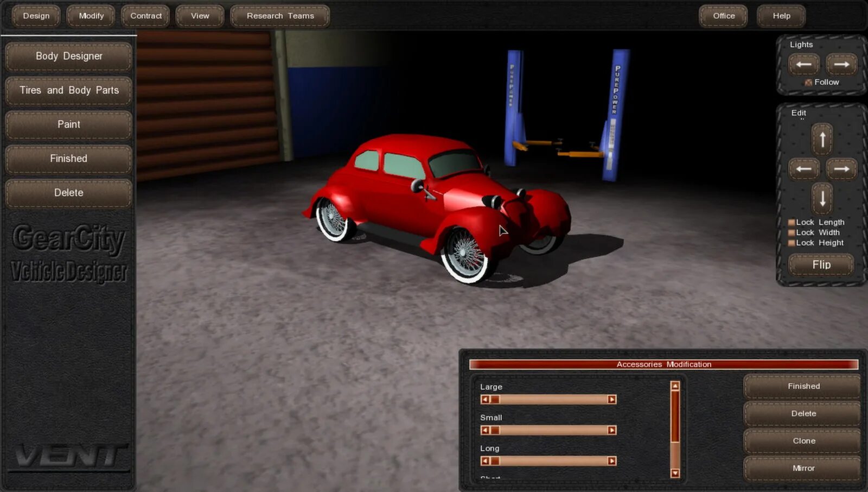Screen dimensions: 868x492
Task: Enable Lock Length checkbox
Action: pyautogui.click(x=792, y=223)
